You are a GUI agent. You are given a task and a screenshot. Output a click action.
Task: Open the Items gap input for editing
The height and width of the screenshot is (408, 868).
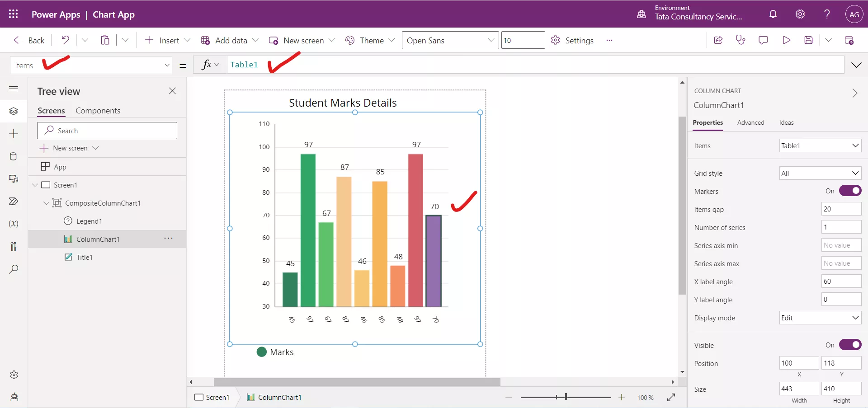(840, 209)
